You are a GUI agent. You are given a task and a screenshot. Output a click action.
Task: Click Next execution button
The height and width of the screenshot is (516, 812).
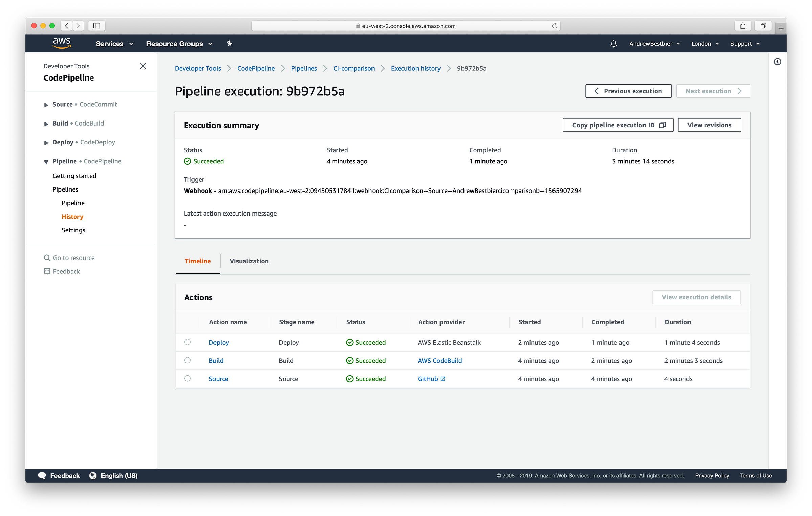pyautogui.click(x=713, y=91)
